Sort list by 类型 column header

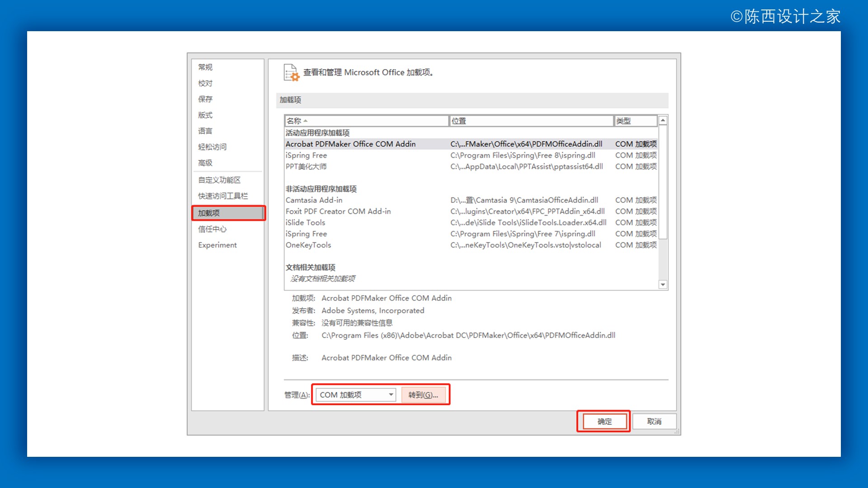click(x=636, y=121)
